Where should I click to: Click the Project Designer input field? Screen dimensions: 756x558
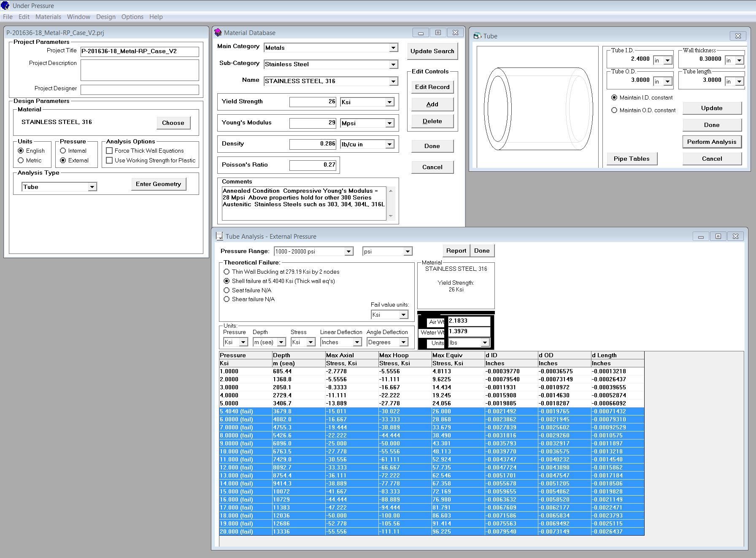(140, 89)
